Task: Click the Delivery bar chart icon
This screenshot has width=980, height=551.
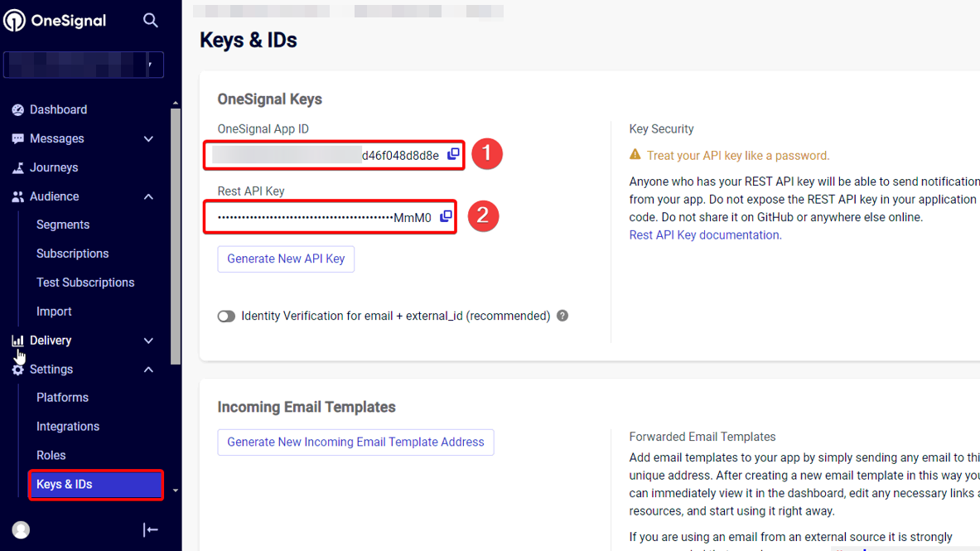Action: pos(17,341)
